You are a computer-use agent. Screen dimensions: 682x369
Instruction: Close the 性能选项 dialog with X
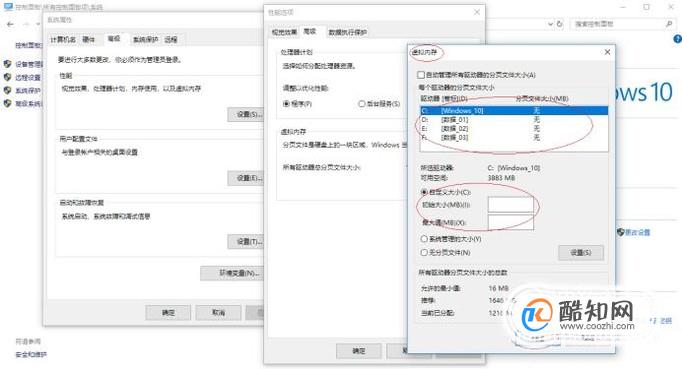click(477, 12)
